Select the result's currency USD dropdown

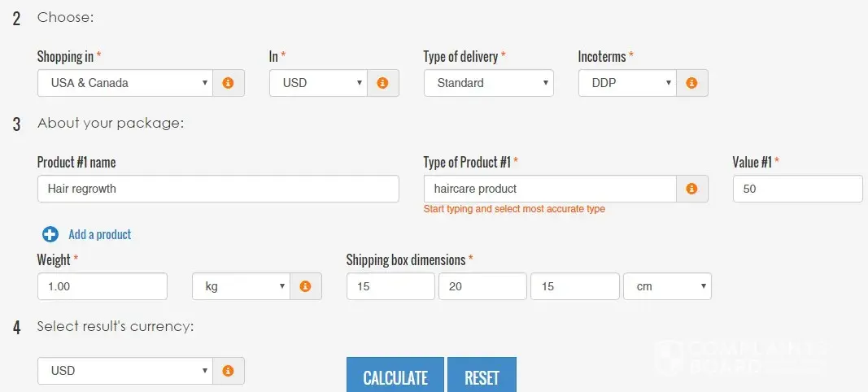point(125,371)
